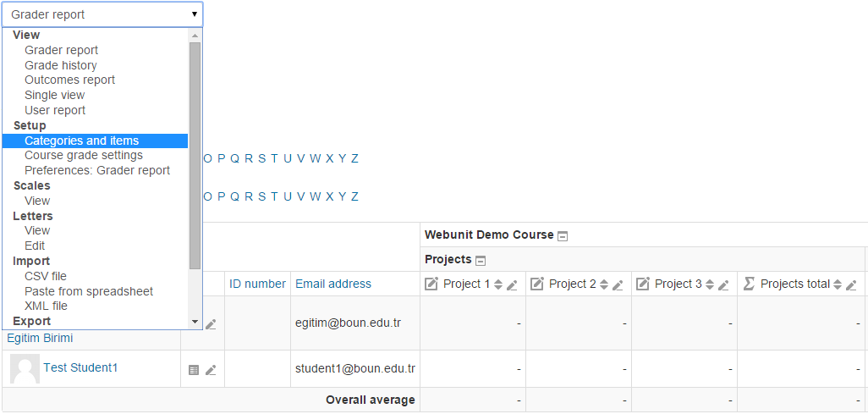Click the Project 3 edit pencil icon
This screenshot has height=414, width=868.
723,285
